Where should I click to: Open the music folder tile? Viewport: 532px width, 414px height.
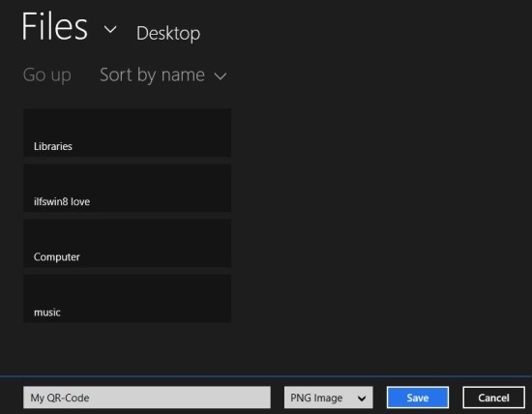(128, 299)
